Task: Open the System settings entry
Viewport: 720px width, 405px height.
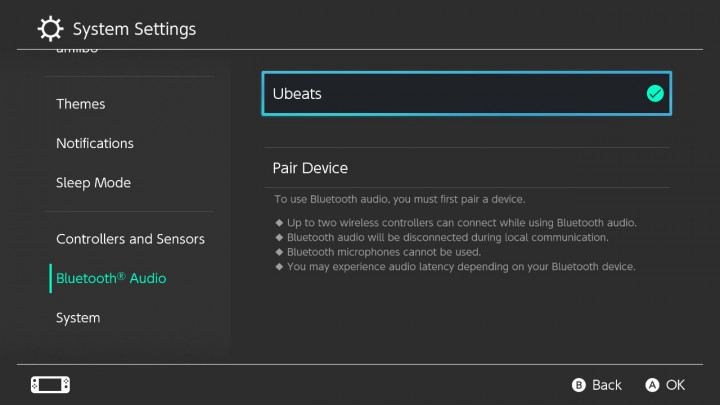Action: tap(78, 318)
